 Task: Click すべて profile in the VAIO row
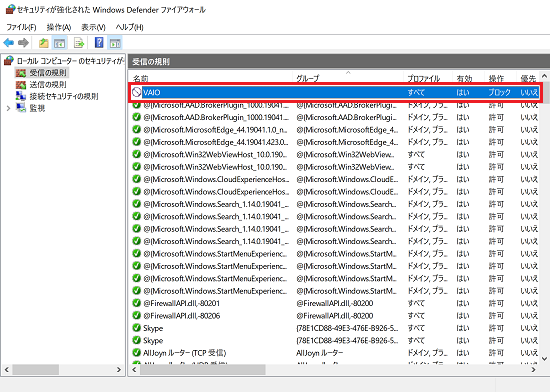tap(416, 93)
